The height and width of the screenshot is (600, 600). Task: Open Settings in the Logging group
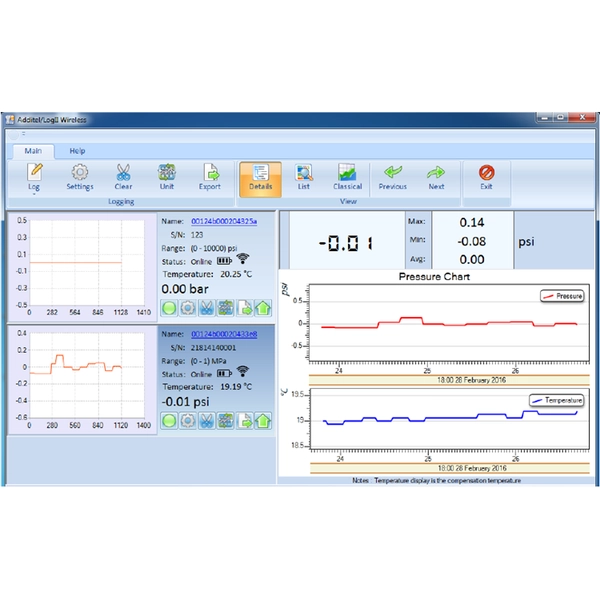point(80,175)
